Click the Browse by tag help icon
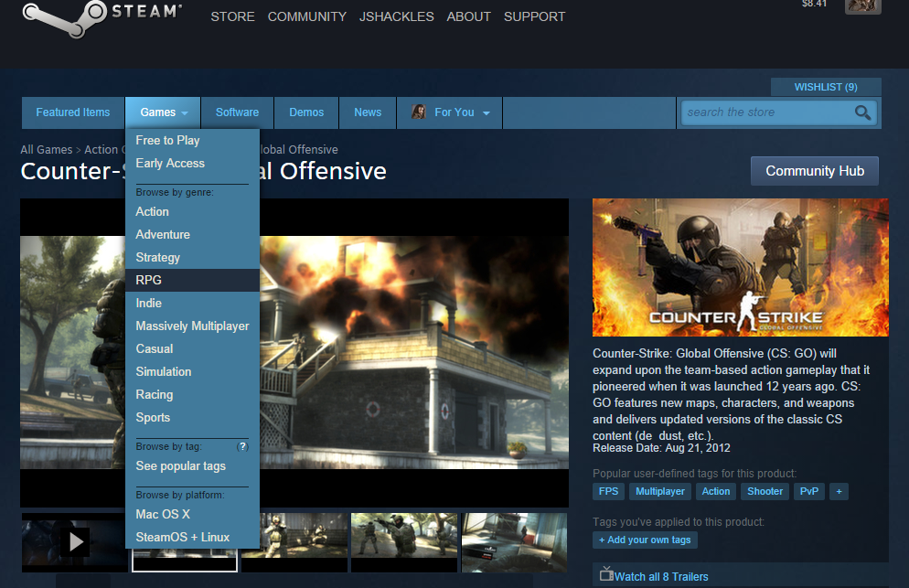The height and width of the screenshot is (588, 909). (x=243, y=446)
